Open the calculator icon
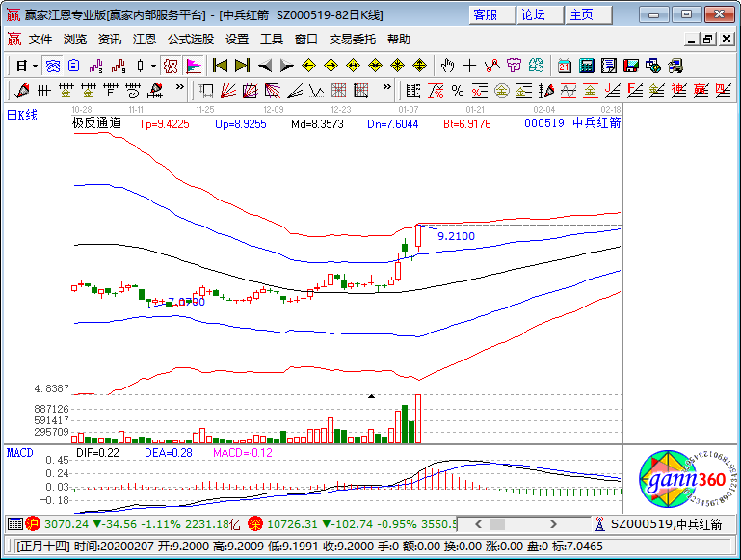 click(x=586, y=66)
